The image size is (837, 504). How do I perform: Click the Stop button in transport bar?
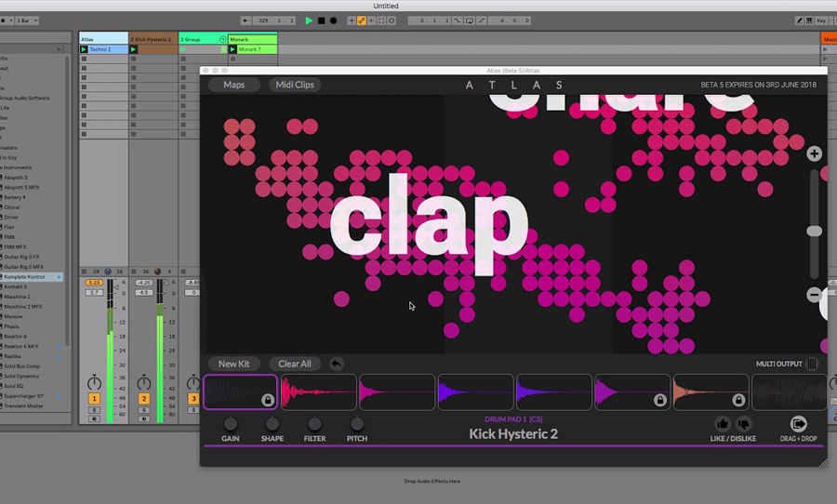point(322,20)
